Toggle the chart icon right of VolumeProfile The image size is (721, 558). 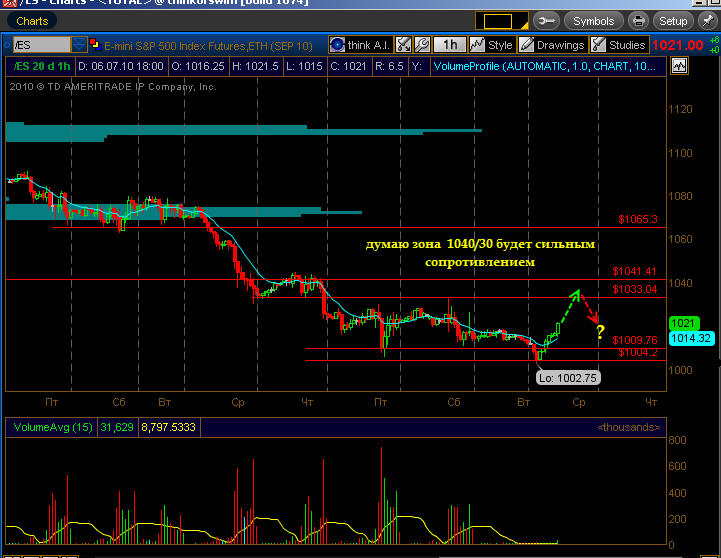(x=680, y=65)
